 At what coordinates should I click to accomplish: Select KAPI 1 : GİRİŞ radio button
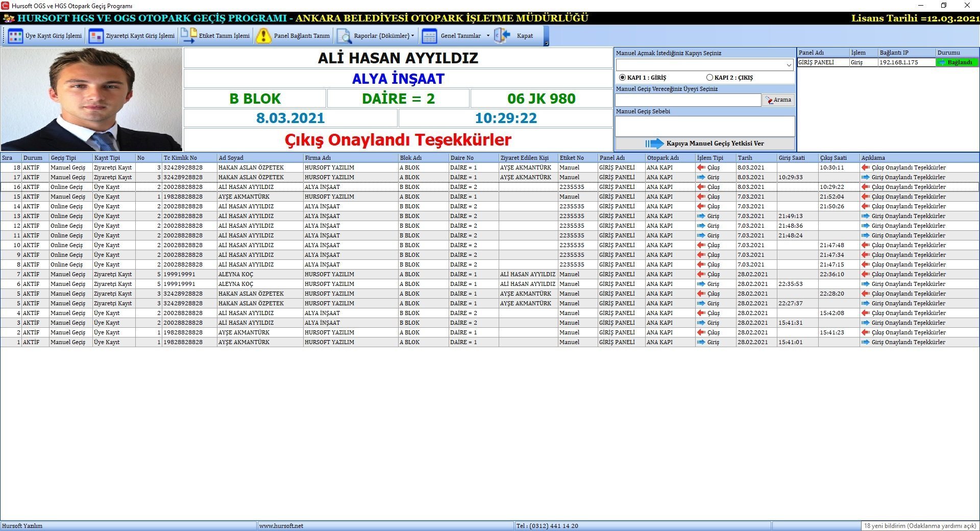[x=622, y=78]
